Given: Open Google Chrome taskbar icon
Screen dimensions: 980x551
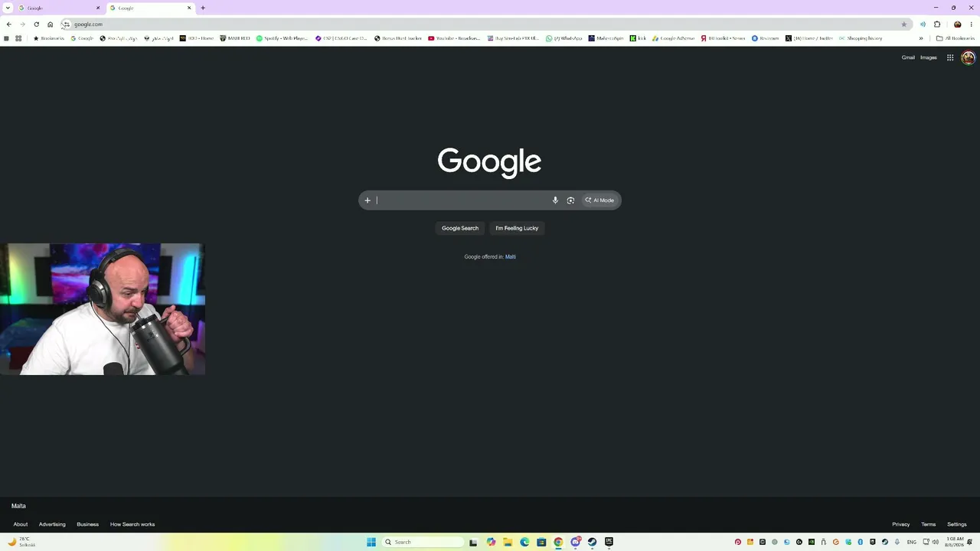Looking at the screenshot, I should tap(558, 542).
